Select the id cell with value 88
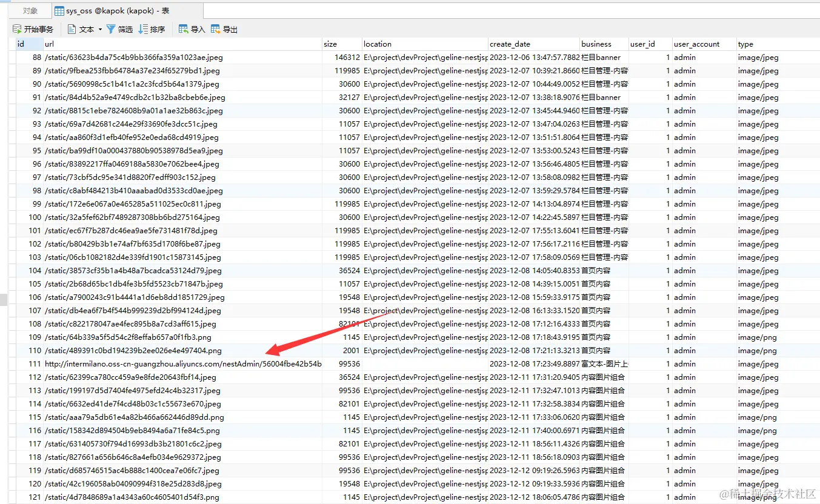 tap(29, 58)
